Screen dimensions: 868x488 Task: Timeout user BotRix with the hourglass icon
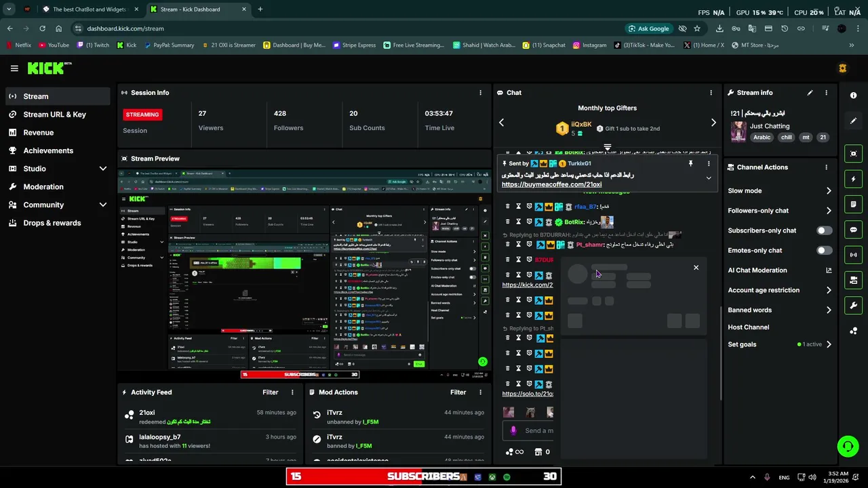[x=518, y=222]
